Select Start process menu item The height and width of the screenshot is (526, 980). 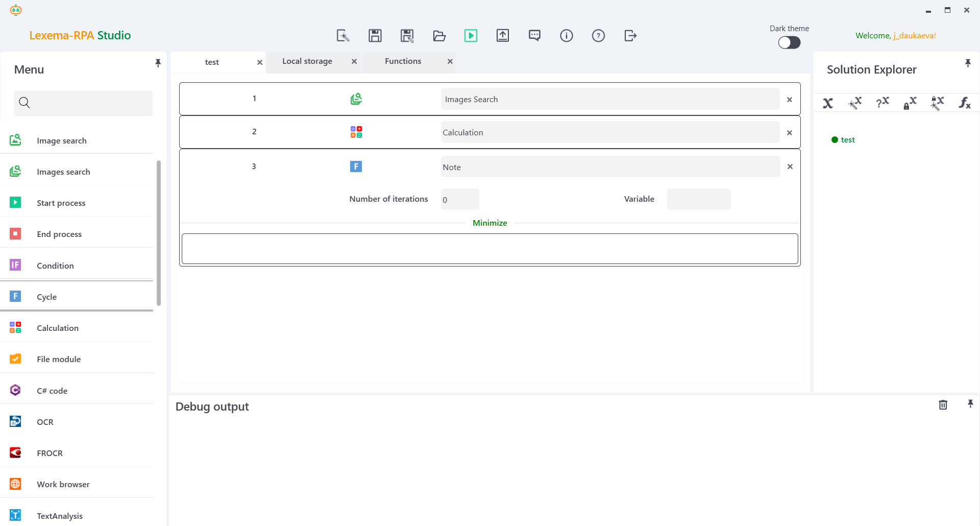coord(77,203)
